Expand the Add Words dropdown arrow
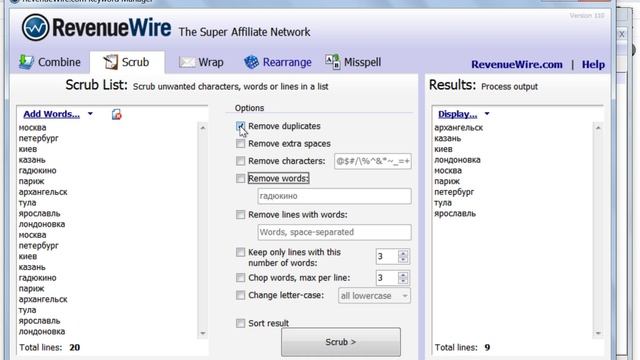Image resolution: width=640 pixels, height=360 pixels. 90,114
